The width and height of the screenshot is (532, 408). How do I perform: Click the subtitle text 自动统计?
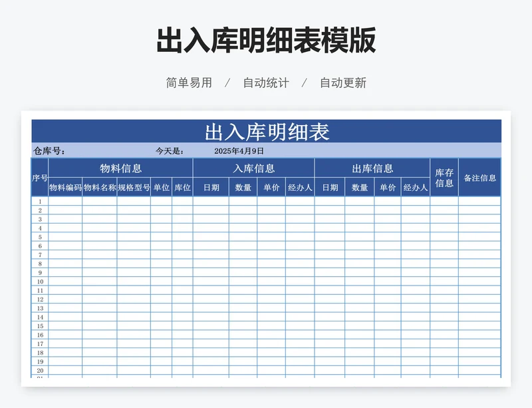tap(266, 83)
